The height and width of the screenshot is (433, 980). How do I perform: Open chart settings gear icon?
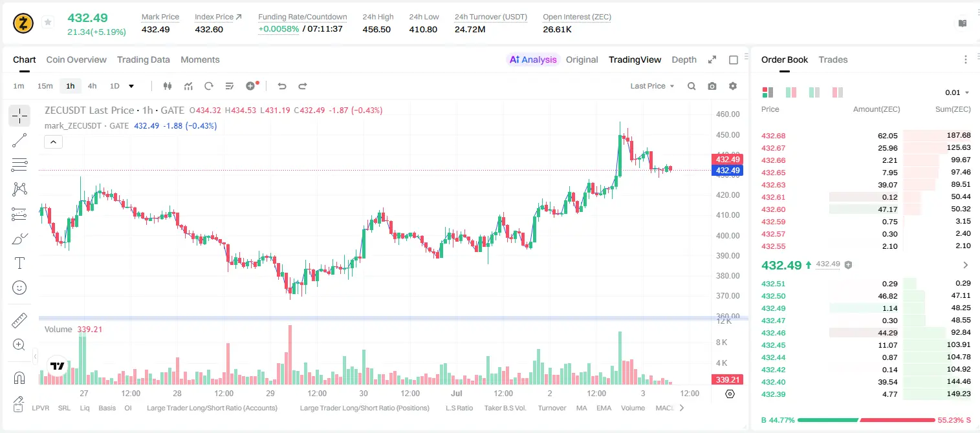(733, 86)
